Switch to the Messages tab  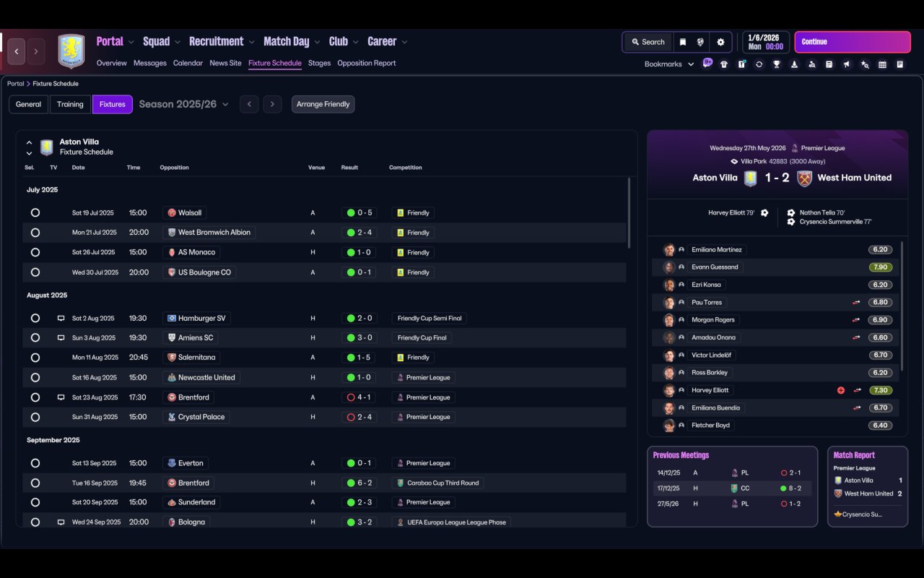[x=150, y=63]
